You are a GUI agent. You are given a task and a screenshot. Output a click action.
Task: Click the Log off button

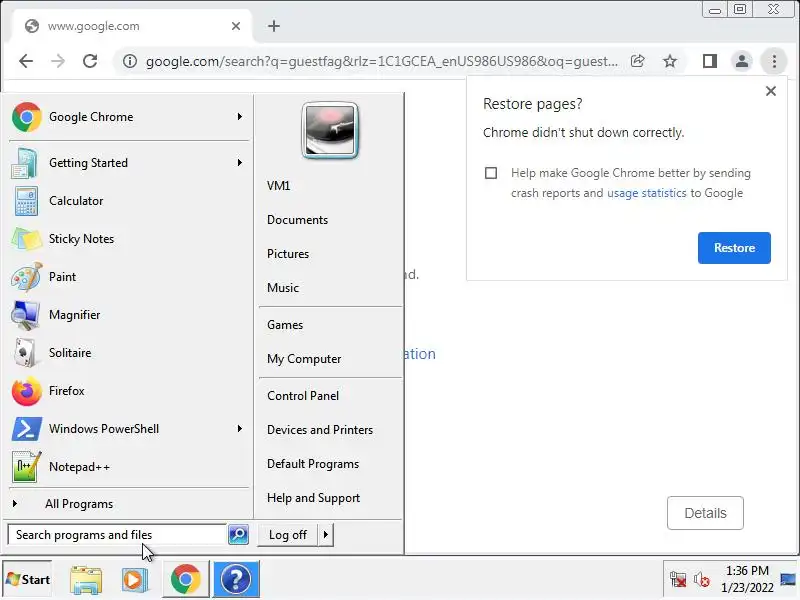click(288, 535)
